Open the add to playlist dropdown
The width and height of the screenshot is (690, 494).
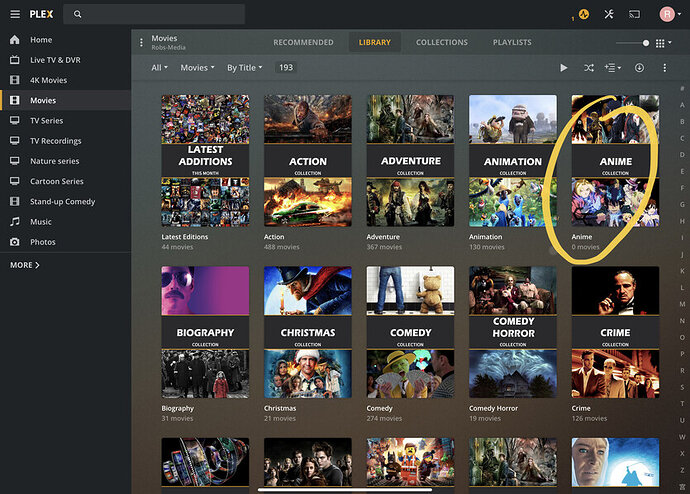(x=613, y=68)
